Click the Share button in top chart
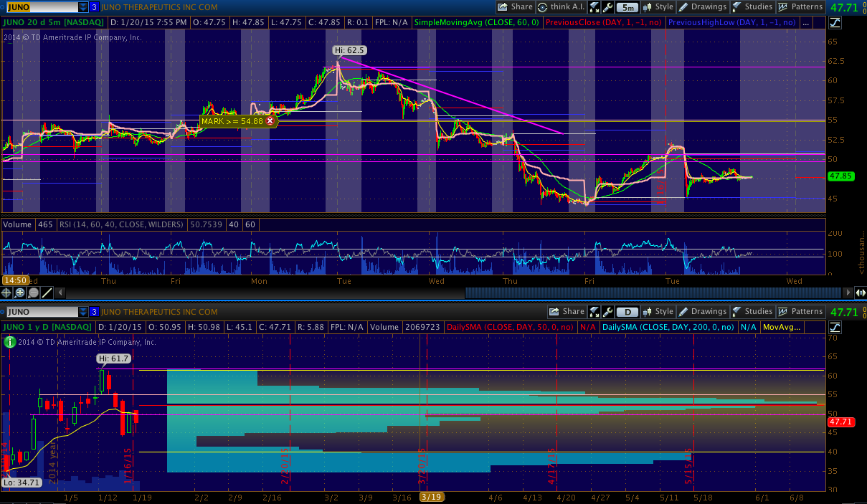 click(516, 7)
